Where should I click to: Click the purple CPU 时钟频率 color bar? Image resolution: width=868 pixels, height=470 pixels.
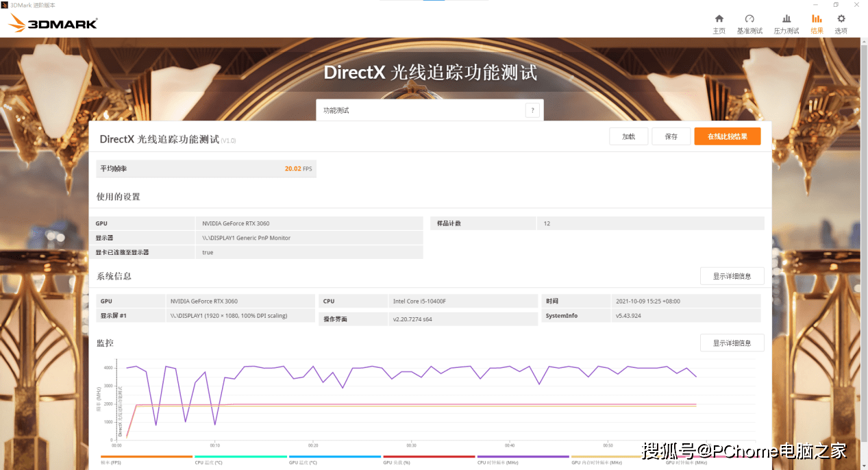522,456
